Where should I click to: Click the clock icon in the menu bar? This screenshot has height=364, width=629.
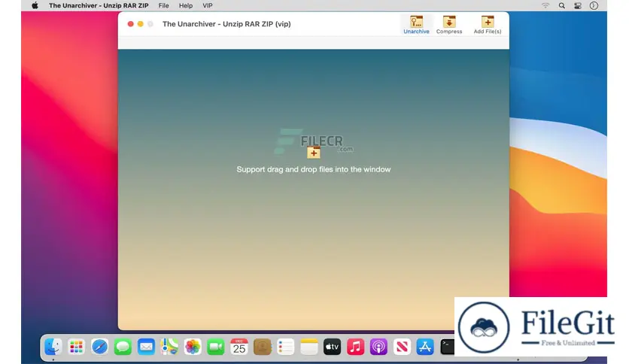(594, 5)
